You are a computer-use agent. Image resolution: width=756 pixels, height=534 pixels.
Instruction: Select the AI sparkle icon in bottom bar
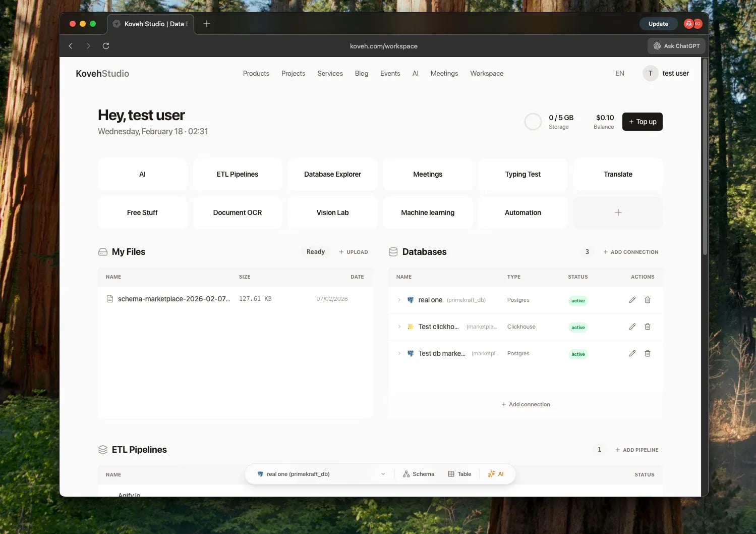tap(496, 473)
